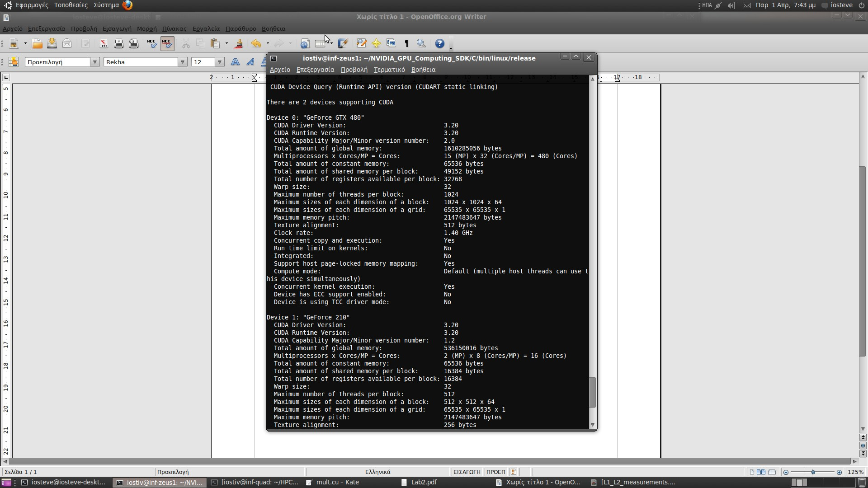
Task: Click the Edit File icon
Action: coord(85,43)
